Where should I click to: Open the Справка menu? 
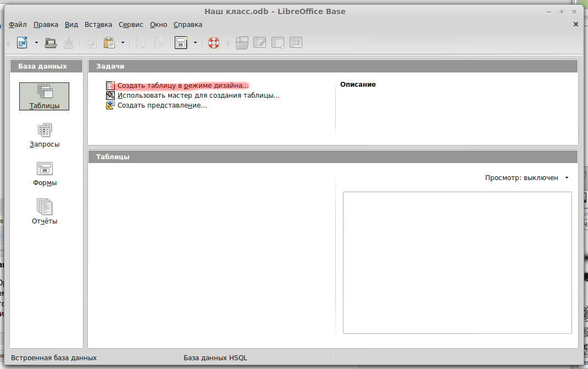tap(188, 25)
